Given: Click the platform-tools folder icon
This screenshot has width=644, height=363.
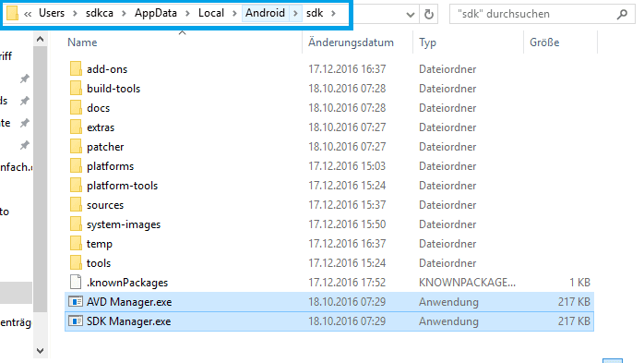Looking at the screenshot, I should pos(76,185).
